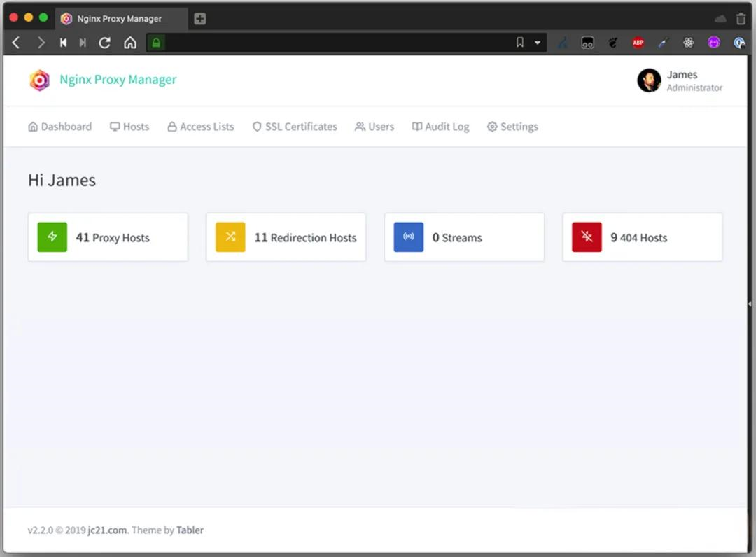Follow the jc21.com footer link

(x=107, y=530)
